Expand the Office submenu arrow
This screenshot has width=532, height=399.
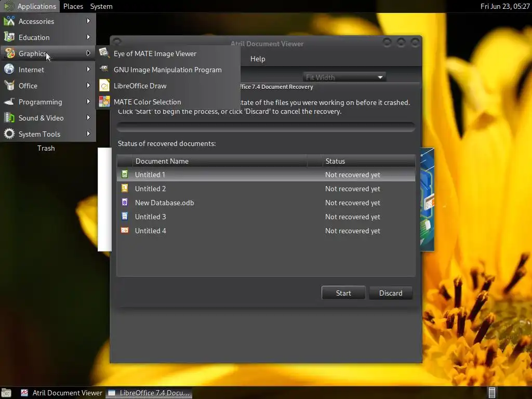(88, 86)
